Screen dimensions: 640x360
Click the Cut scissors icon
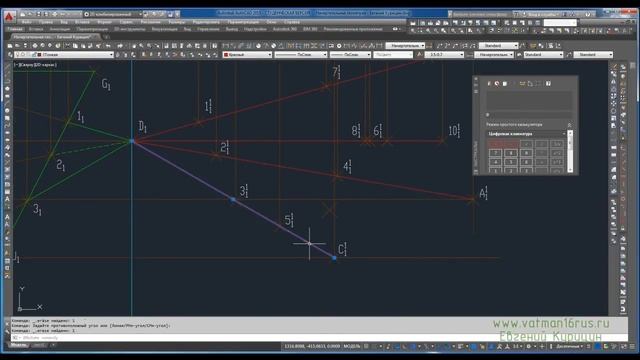[x=68, y=46]
